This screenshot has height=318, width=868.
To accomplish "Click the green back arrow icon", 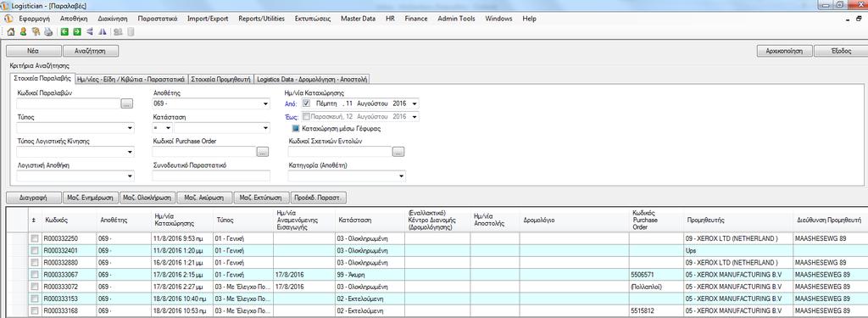I will click(64, 31).
